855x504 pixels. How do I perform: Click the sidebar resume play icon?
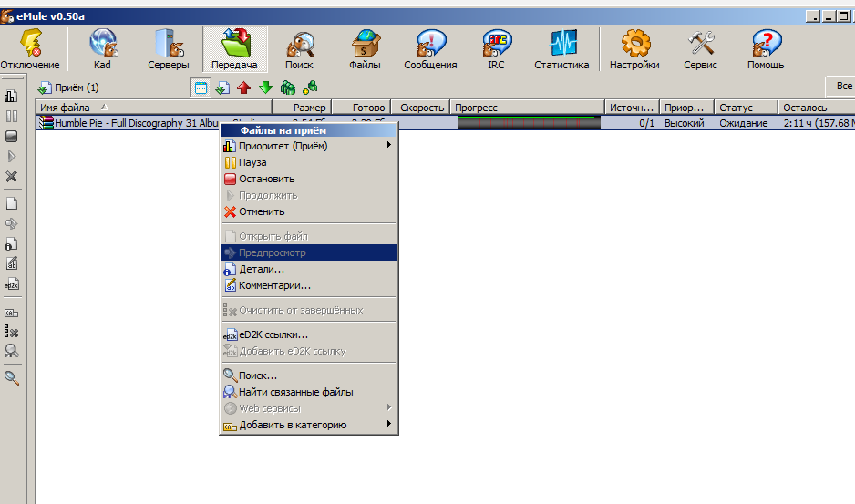[x=12, y=157]
